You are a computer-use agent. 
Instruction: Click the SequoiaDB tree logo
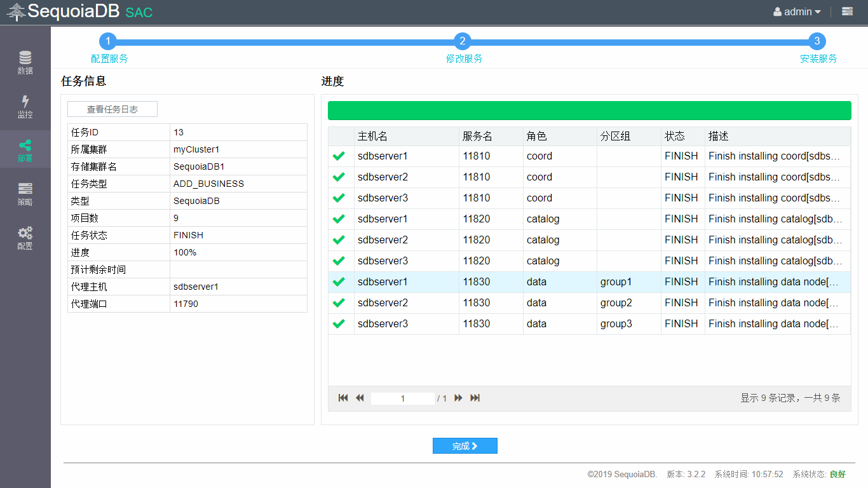(16, 11)
